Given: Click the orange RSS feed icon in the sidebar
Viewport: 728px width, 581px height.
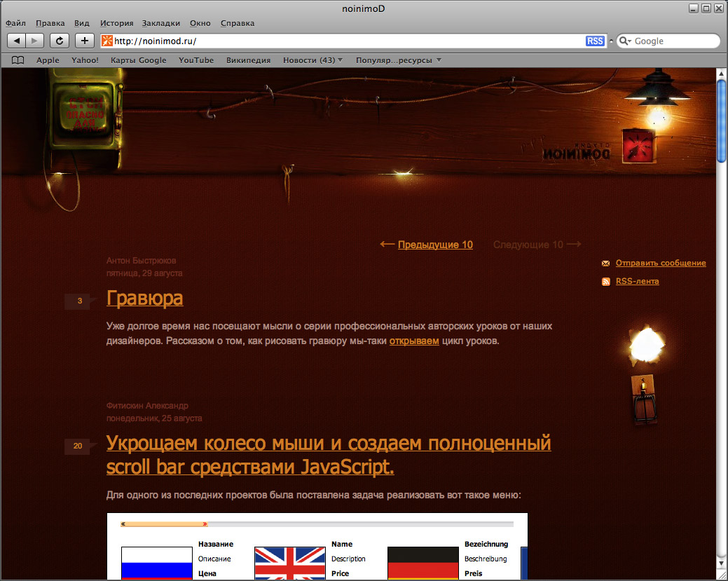Looking at the screenshot, I should point(606,282).
